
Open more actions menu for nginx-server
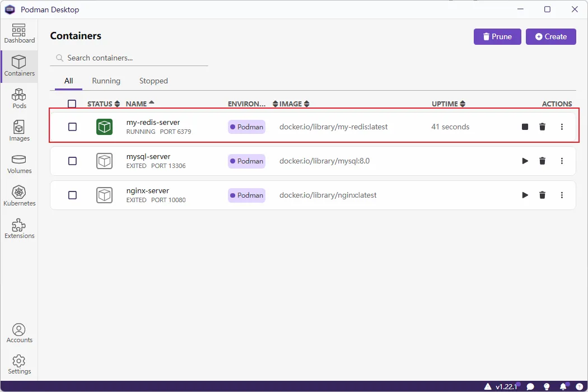tap(562, 195)
